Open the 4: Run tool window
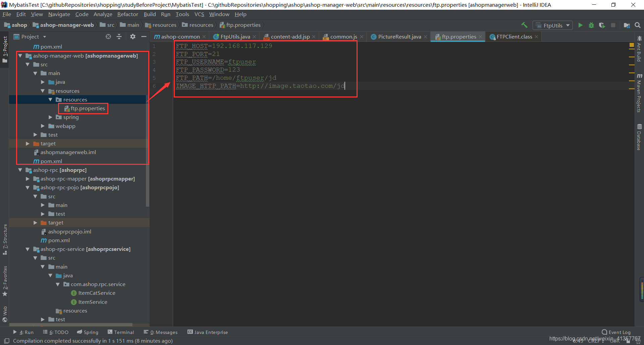644x345 pixels. (x=23, y=332)
